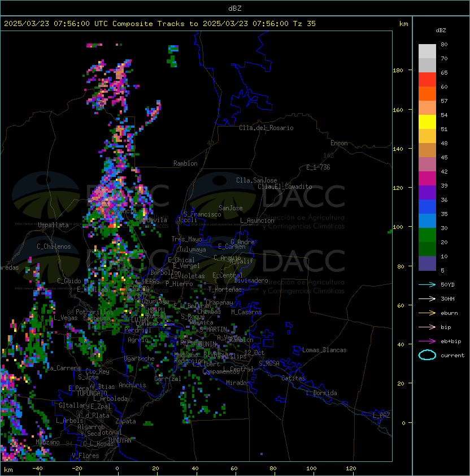
Task: Click the '50YD' legend label
Action: point(447,284)
